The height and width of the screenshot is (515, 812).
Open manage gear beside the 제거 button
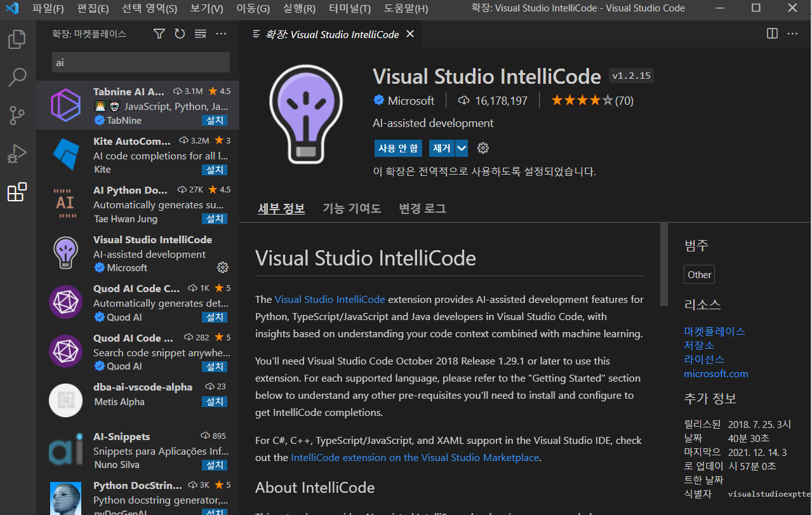coord(483,148)
